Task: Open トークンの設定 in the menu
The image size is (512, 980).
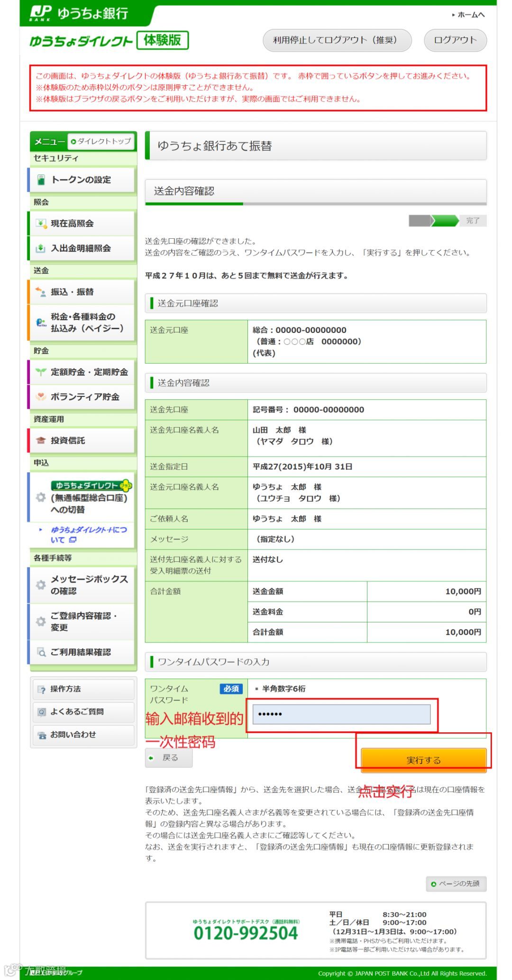Action: tap(82, 180)
